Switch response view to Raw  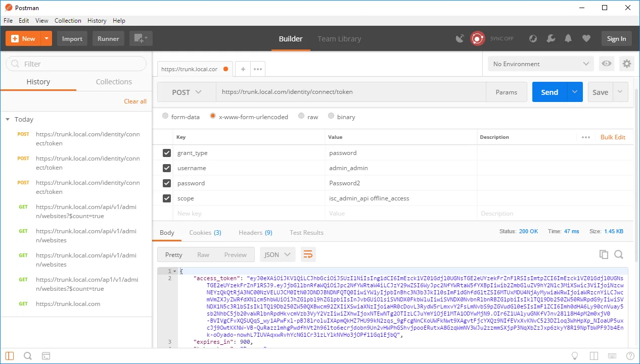click(x=203, y=255)
